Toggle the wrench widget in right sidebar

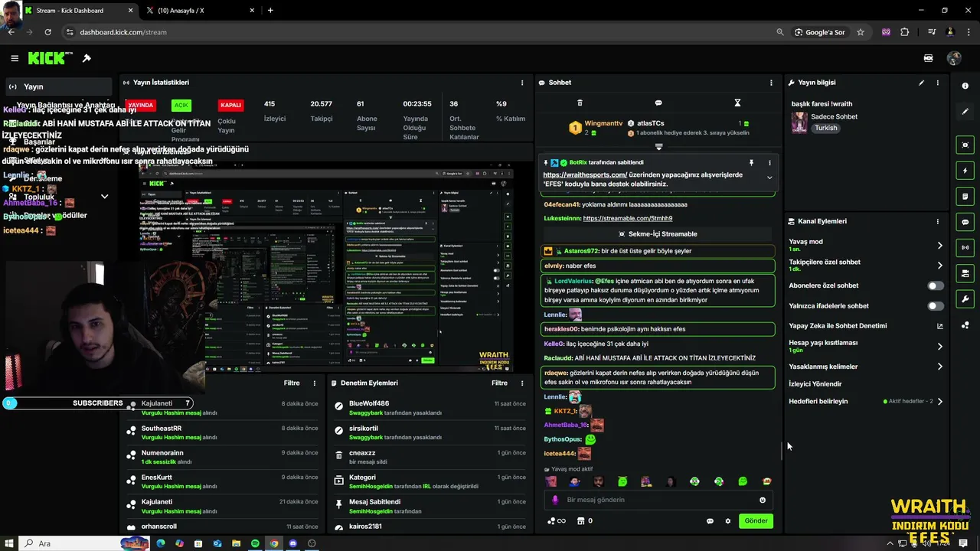tap(965, 299)
